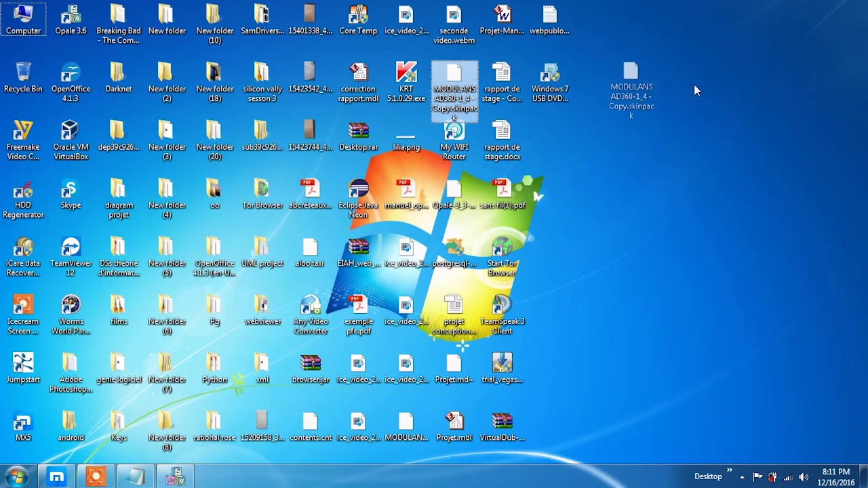This screenshot has width=868, height=488.
Task: Select the aloo taxi file
Action: pyautogui.click(x=311, y=253)
